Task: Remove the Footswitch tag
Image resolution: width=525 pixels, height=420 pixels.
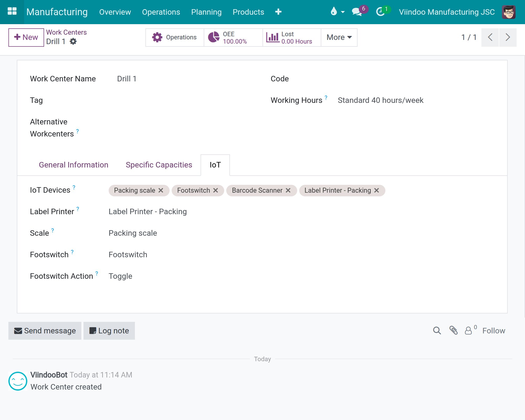Action: pyautogui.click(x=216, y=190)
